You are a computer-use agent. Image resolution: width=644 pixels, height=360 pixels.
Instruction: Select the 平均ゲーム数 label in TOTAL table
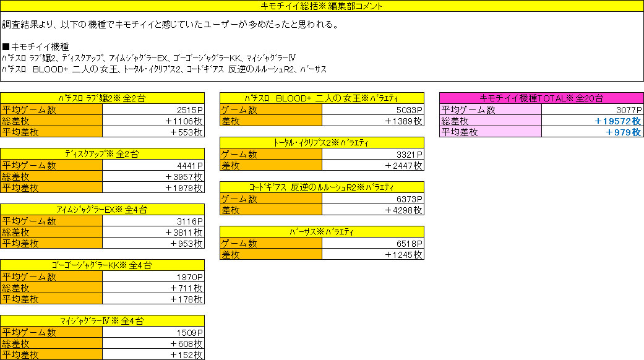(491, 109)
